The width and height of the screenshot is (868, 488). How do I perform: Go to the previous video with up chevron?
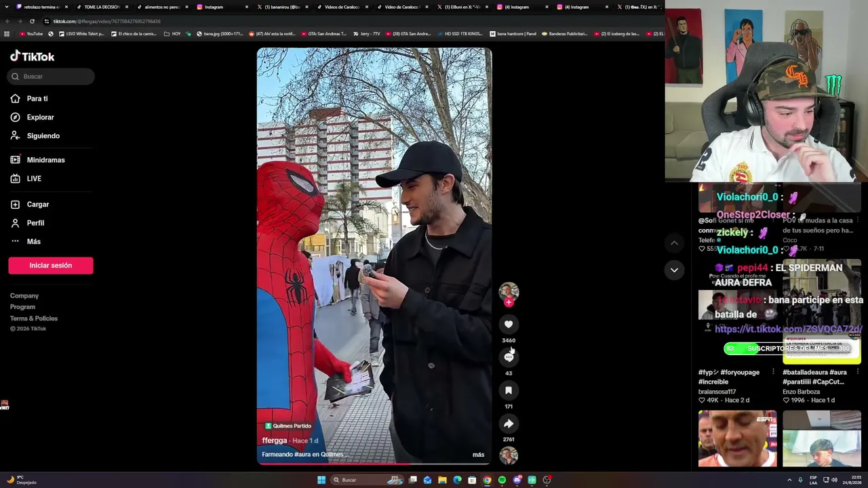[x=674, y=243]
